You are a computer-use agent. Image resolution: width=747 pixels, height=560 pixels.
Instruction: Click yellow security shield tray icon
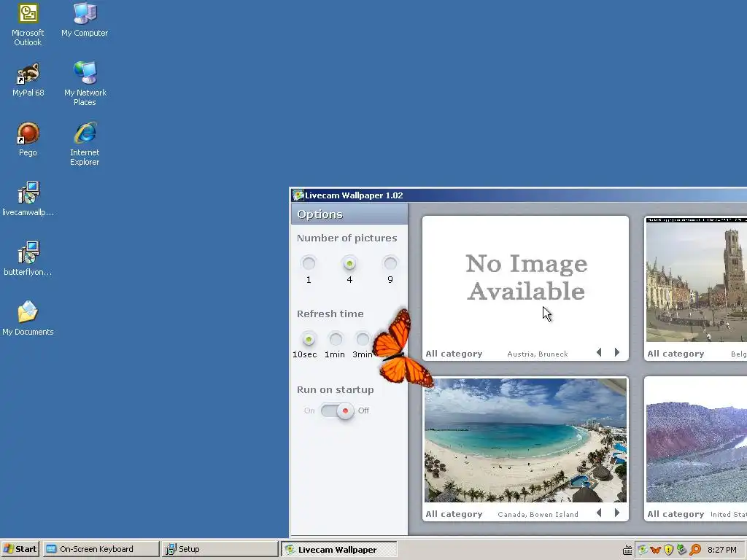[668, 550]
